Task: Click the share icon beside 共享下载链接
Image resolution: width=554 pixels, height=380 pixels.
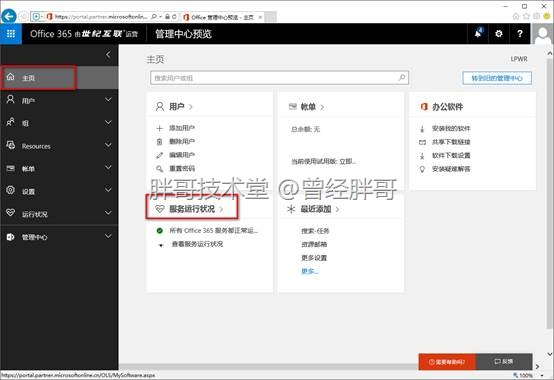Action: pos(422,142)
